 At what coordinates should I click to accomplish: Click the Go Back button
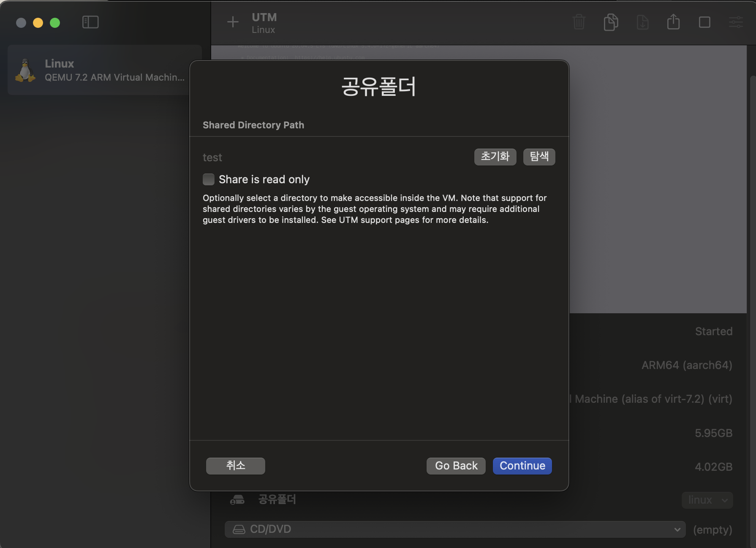(x=456, y=466)
